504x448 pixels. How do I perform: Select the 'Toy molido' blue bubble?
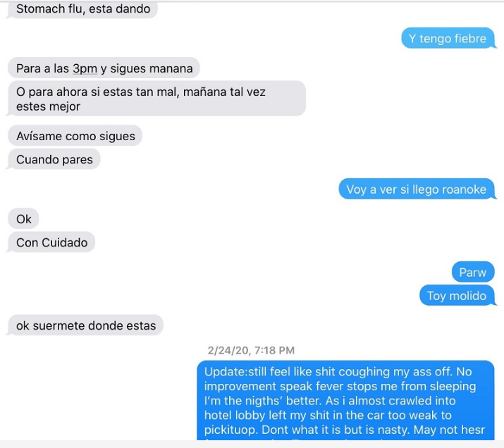coord(457,295)
